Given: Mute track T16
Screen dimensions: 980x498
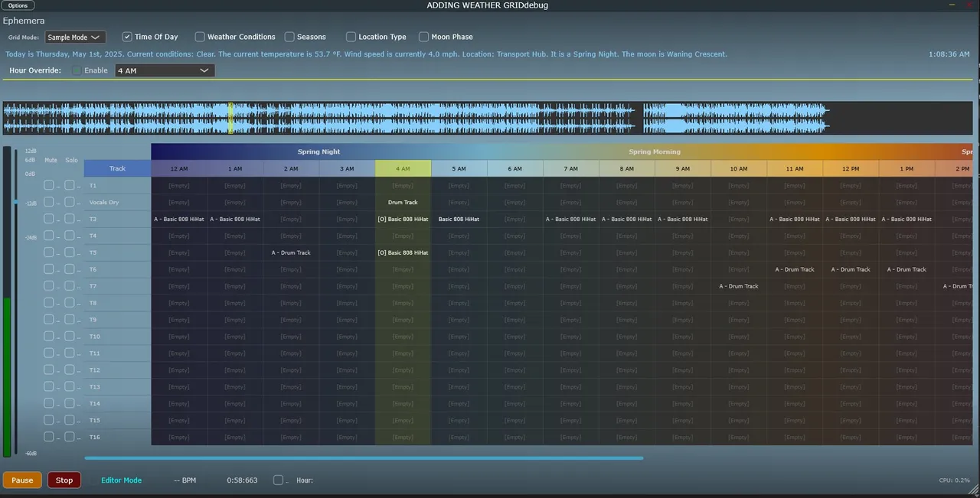Looking at the screenshot, I should tap(49, 437).
